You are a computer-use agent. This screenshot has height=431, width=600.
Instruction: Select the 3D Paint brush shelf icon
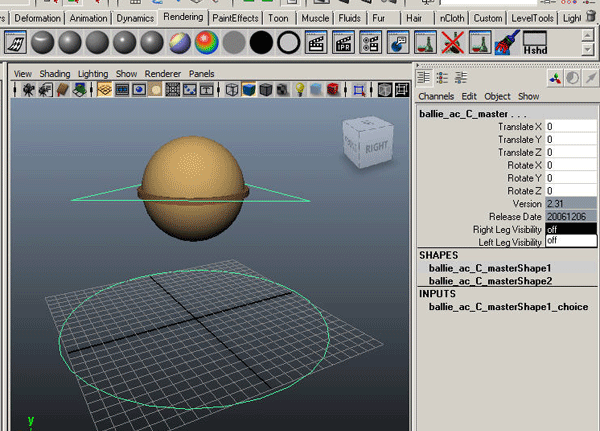point(507,42)
